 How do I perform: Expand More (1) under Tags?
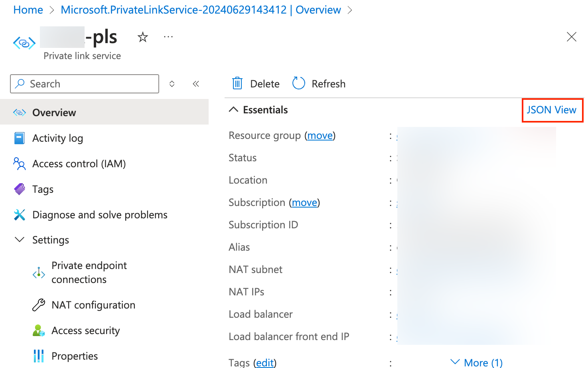click(x=476, y=362)
